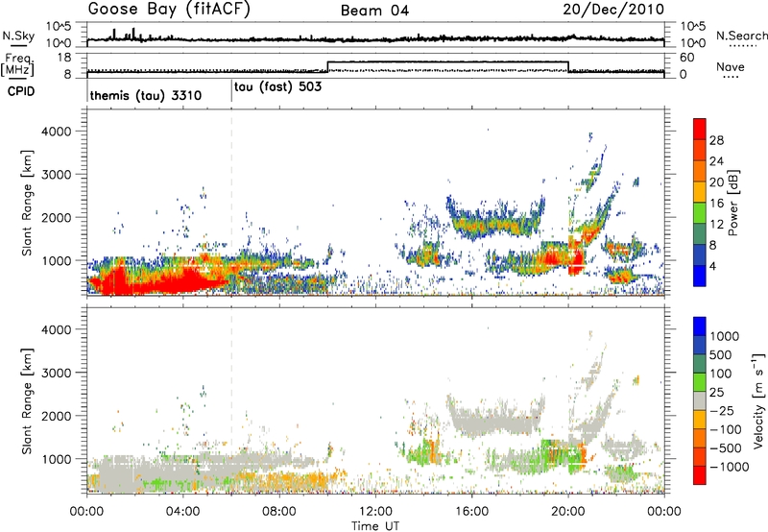
Task: Click the date '20/Dec/2010'
Action: [x=613, y=10]
